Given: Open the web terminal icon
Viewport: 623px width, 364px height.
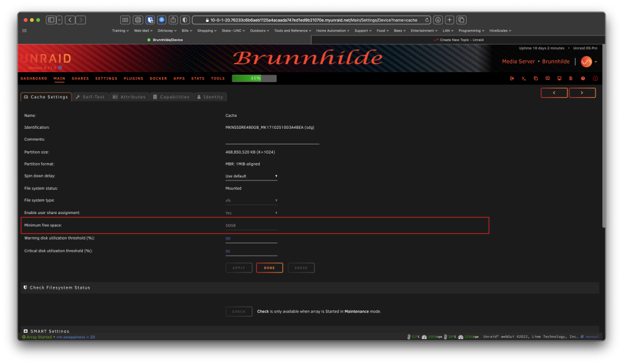Looking at the screenshot, I should (524, 78).
